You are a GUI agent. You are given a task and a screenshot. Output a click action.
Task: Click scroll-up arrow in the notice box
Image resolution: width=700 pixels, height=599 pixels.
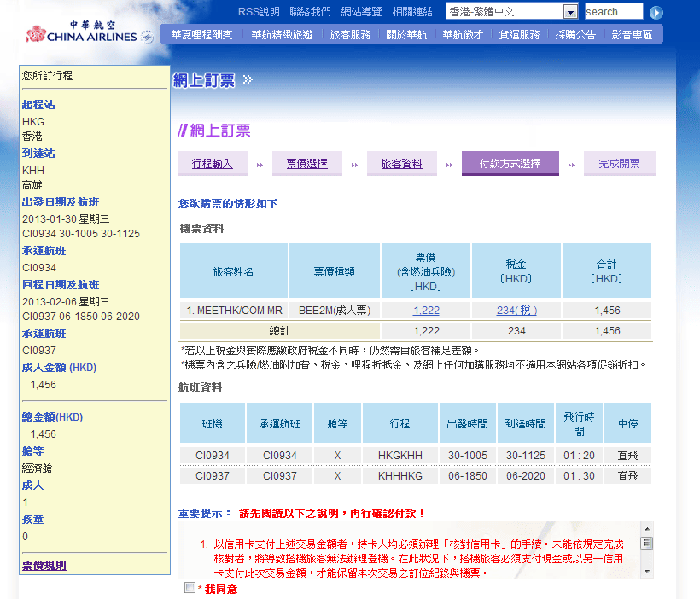646,529
